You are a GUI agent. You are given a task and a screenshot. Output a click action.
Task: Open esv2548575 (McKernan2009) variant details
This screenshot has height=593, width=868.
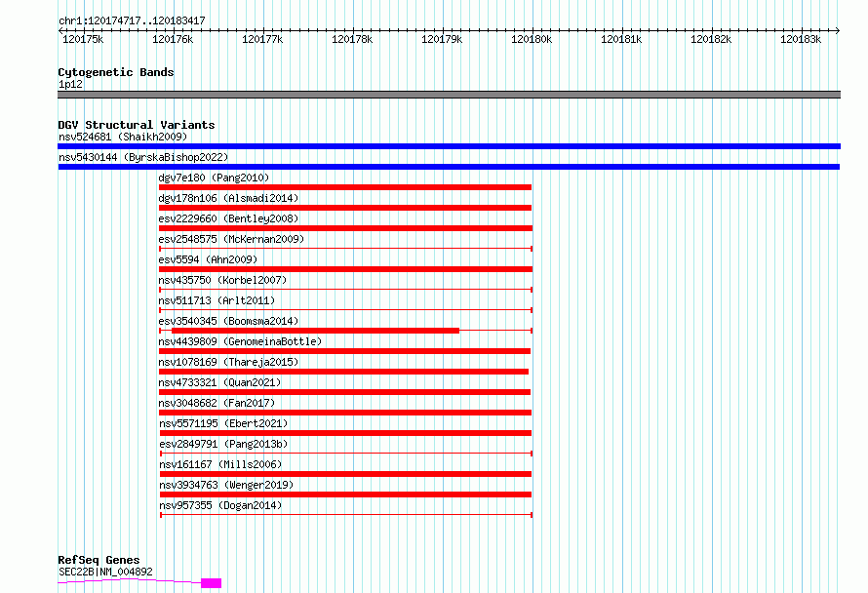(x=231, y=239)
